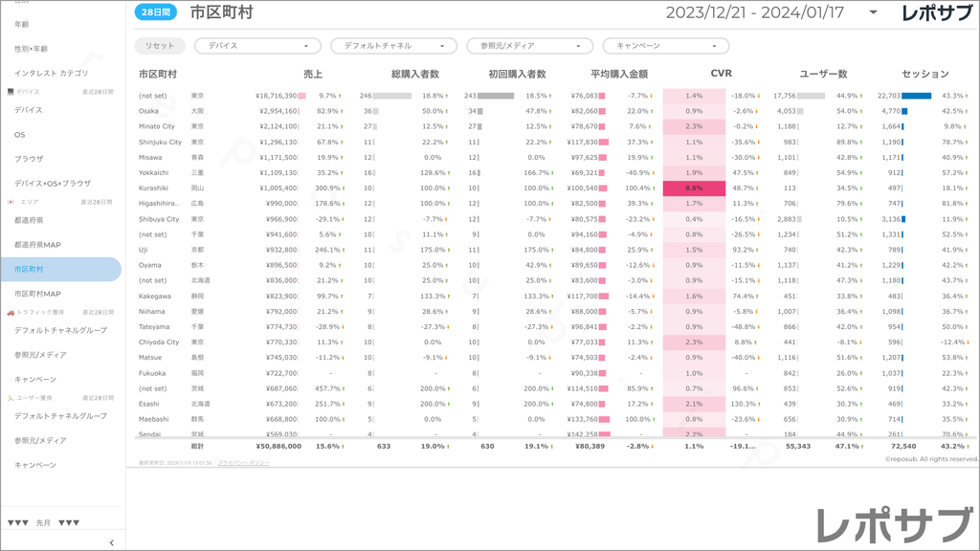Expand the デフォルトチャネル filter dropdown
The image size is (980, 551).
click(x=393, y=46)
